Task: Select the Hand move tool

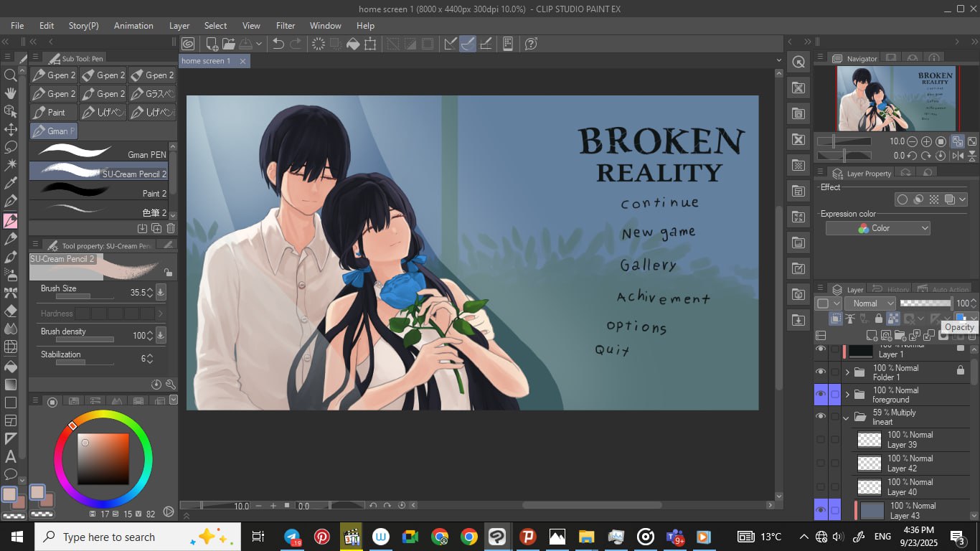Action: [x=11, y=93]
